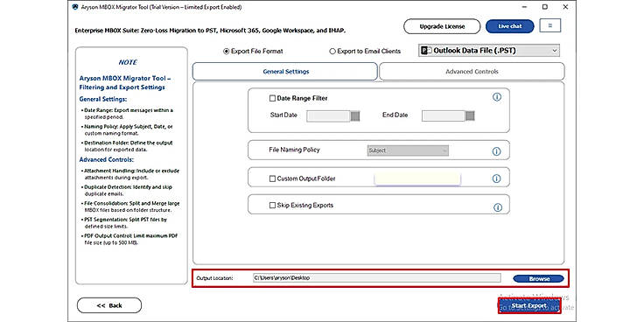Viewport: 644px width, 322px height.
Task: Enable the Skip Existing Exports checkbox
Action: click(272, 205)
